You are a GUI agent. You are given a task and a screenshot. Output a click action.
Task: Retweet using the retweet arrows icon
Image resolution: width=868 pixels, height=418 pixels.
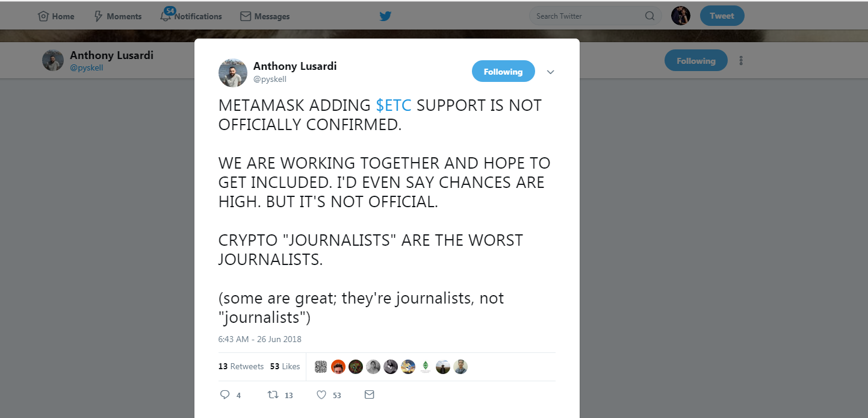(273, 395)
